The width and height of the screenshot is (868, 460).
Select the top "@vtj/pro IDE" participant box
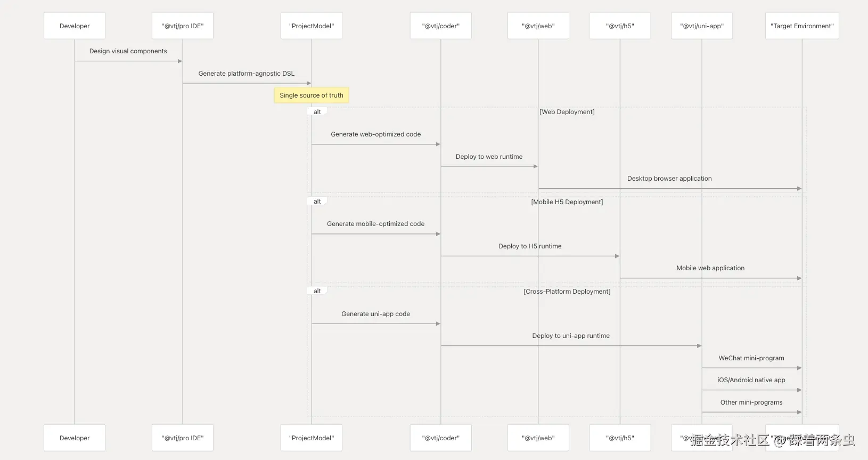183,26
